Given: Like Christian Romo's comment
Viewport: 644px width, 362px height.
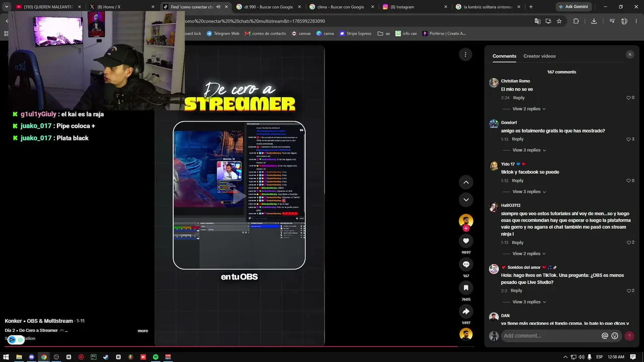Looking at the screenshot, I should click(628, 98).
